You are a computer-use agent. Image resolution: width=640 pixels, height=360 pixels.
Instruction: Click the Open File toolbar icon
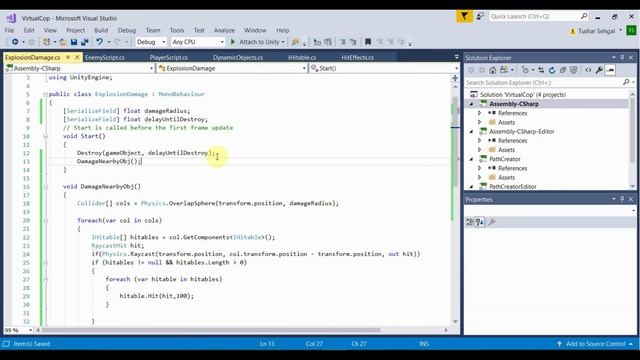tap(63, 42)
